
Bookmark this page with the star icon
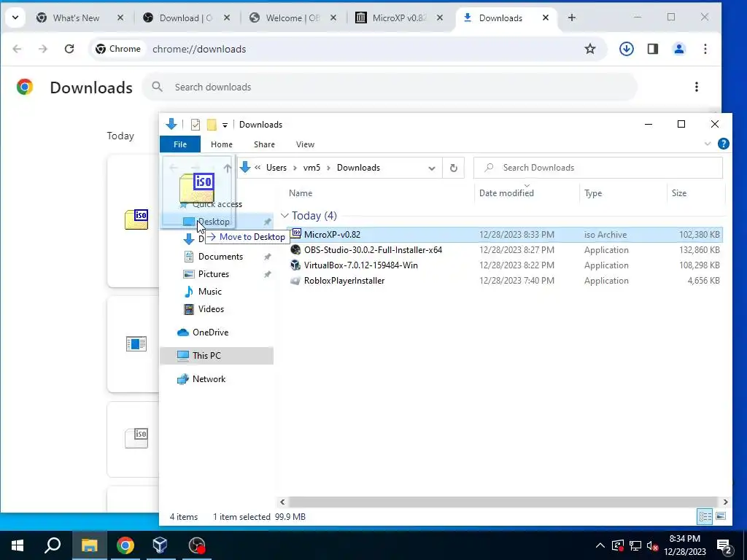click(x=589, y=49)
